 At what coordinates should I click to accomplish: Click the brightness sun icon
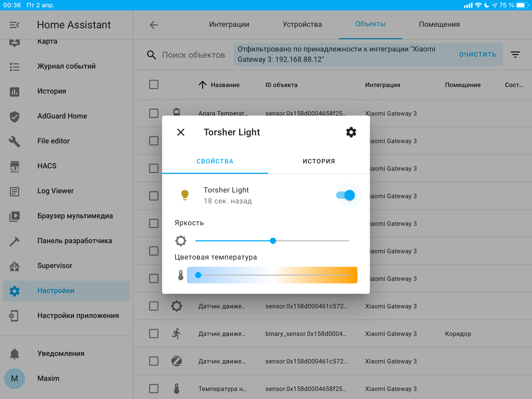(181, 241)
